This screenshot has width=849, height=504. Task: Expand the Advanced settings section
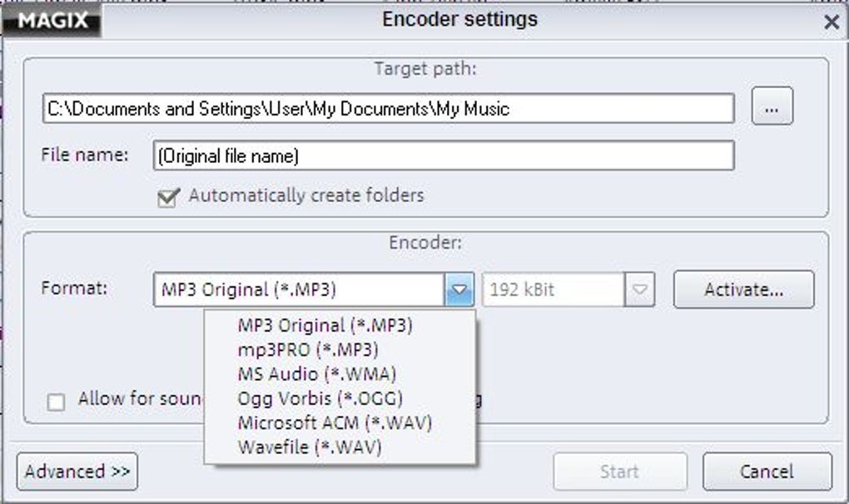tap(76, 472)
